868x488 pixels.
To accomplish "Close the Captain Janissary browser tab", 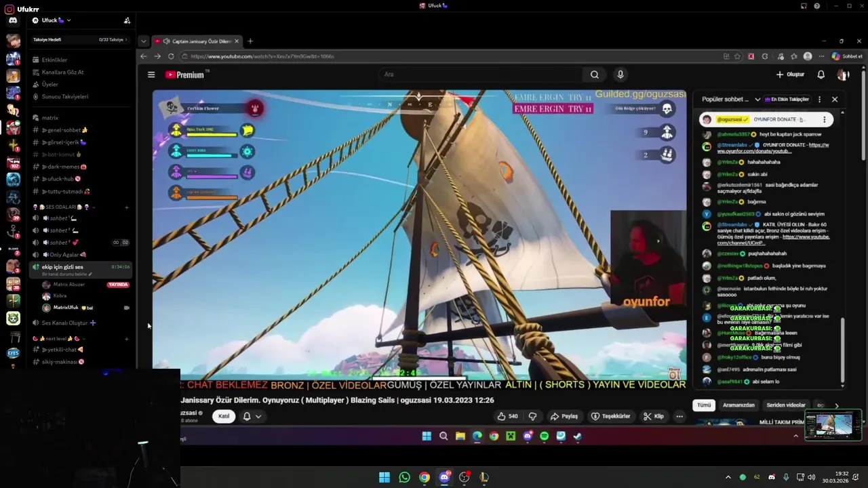I will coord(237,41).
